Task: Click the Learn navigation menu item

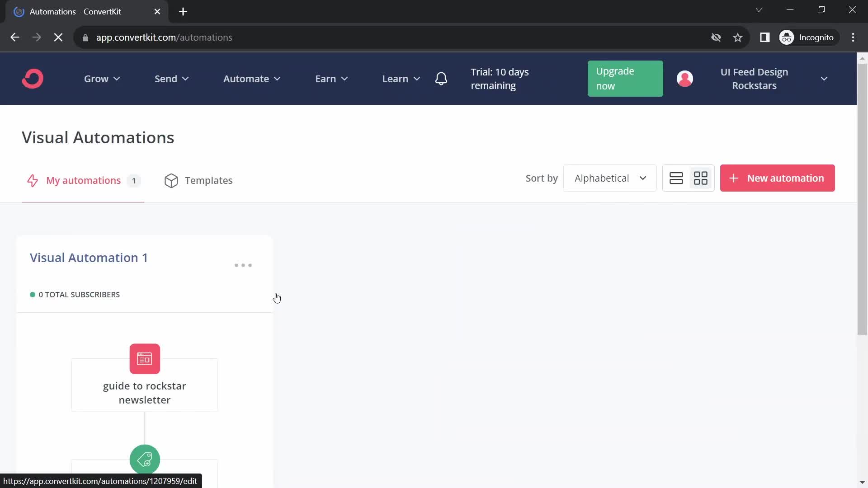Action: (x=395, y=79)
